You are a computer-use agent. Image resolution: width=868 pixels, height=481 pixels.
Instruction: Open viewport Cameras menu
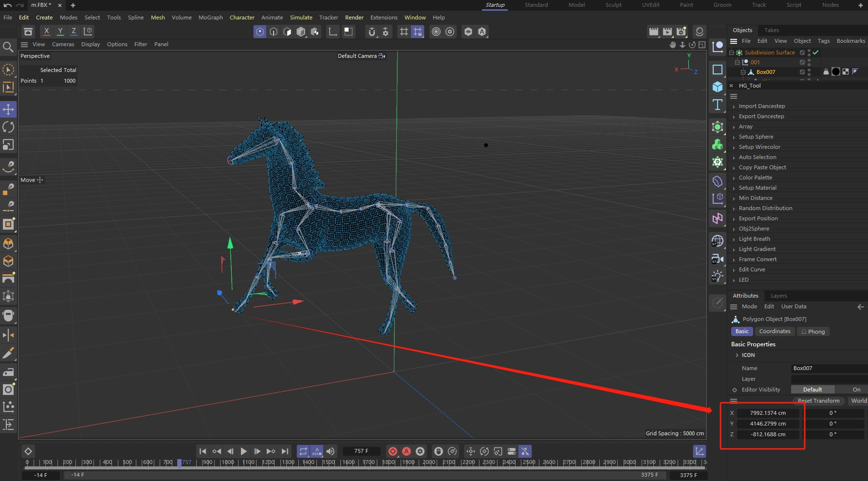63,44
